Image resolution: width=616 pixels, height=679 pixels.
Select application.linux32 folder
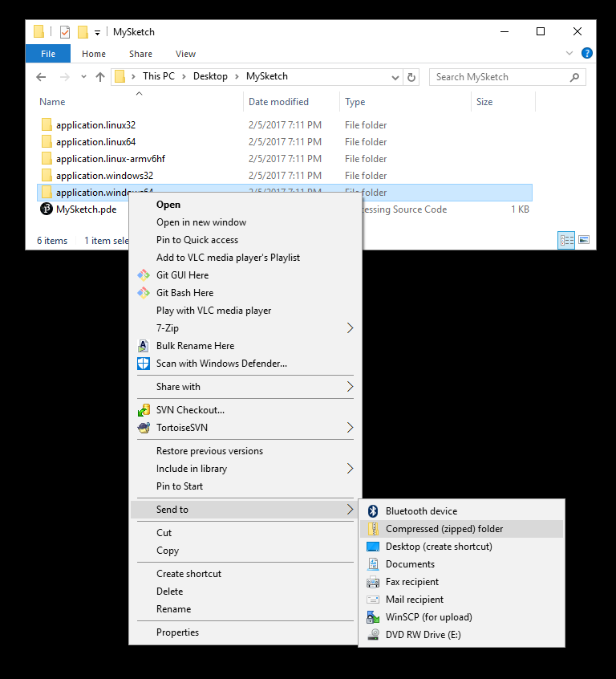click(95, 125)
